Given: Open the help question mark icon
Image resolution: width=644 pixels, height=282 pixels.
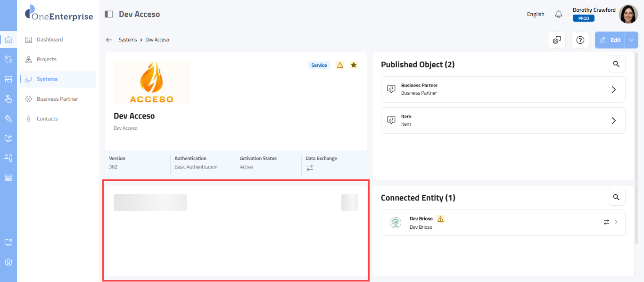Looking at the screenshot, I should [580, 40].
